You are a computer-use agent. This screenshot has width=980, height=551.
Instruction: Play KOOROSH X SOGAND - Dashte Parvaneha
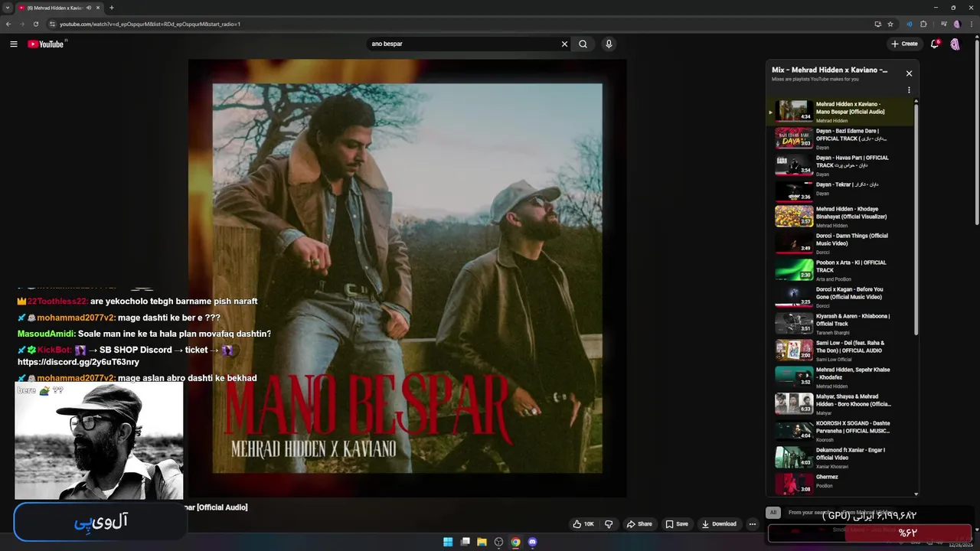841,431
